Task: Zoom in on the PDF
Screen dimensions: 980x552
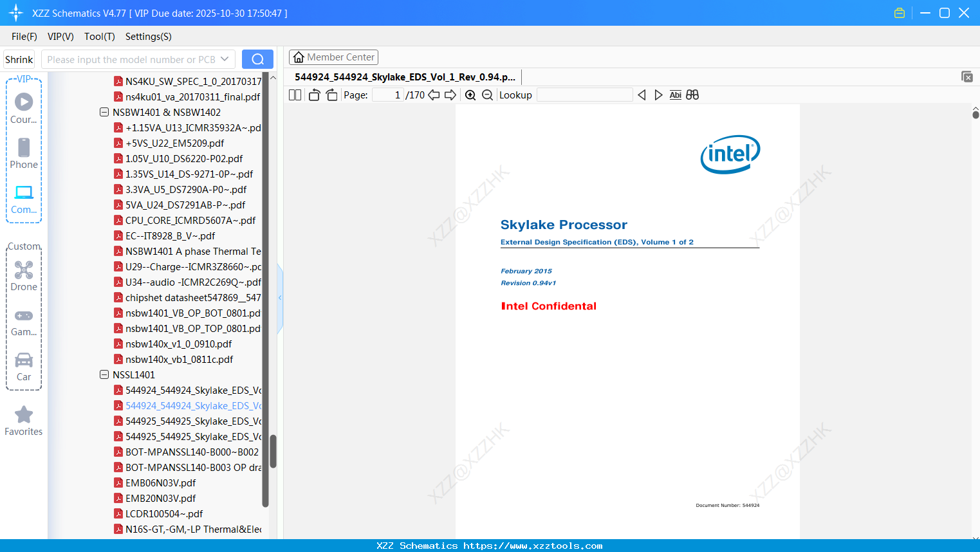Action: pyautogui.click(x=470, y=95)
